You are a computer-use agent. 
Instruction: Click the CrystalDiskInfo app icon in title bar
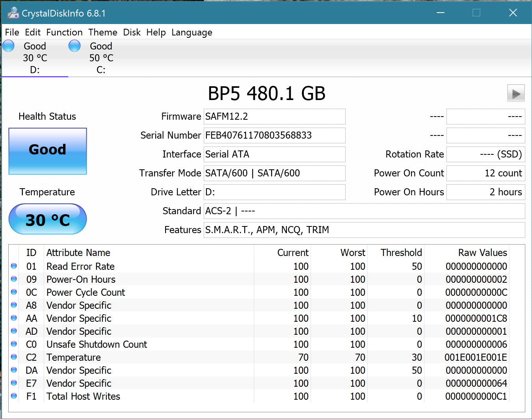tap(13, 13)
